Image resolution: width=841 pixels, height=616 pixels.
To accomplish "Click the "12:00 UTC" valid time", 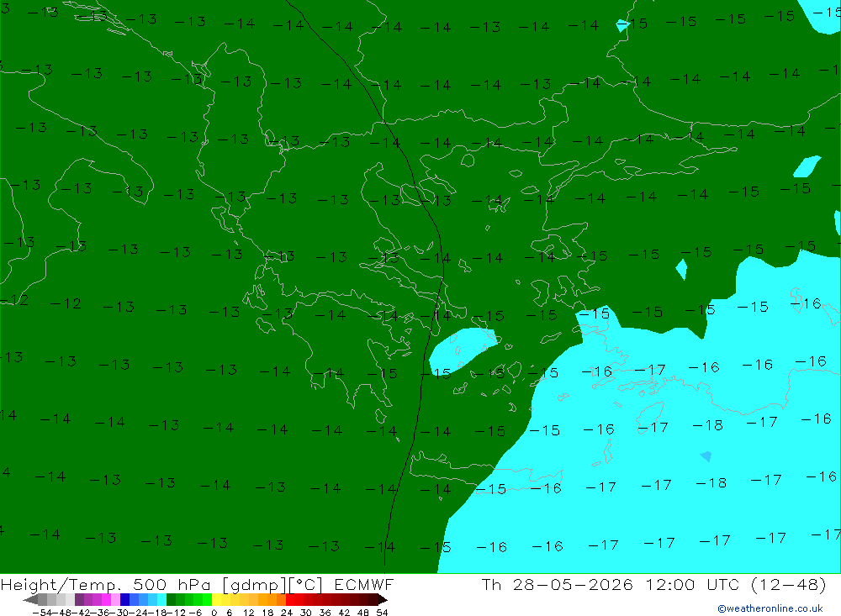I will coord(692,585).
